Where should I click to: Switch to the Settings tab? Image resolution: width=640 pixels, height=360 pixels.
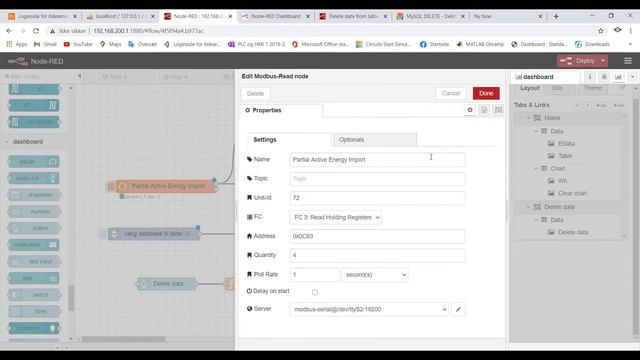click(x=289, y=140)
